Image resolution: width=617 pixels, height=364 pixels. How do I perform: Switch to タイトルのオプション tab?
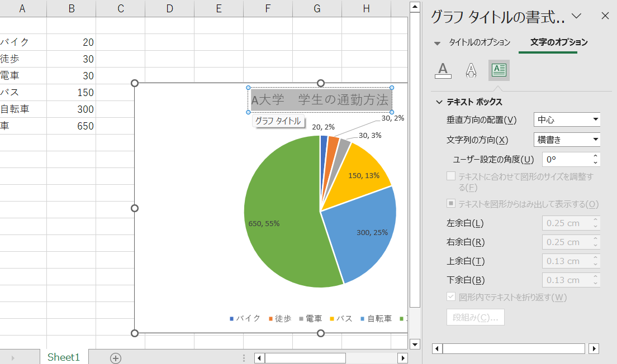(x=480, y=42)
